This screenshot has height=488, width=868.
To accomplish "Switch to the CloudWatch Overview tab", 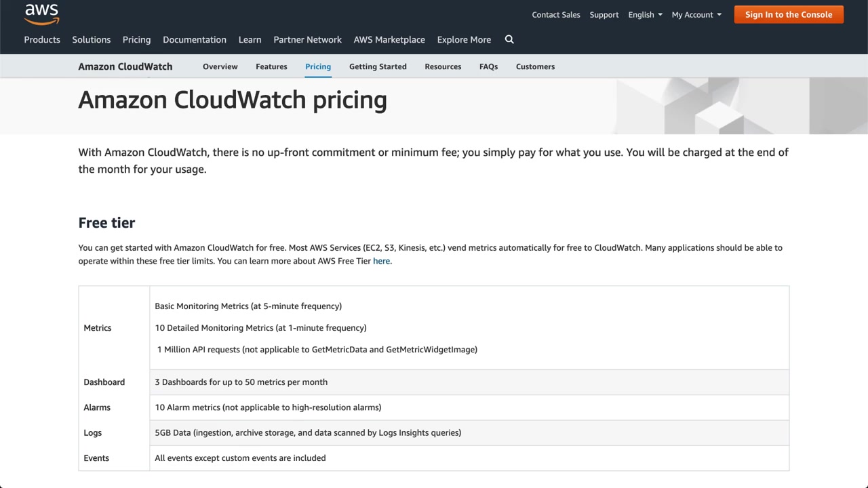I will pos(220,66).
